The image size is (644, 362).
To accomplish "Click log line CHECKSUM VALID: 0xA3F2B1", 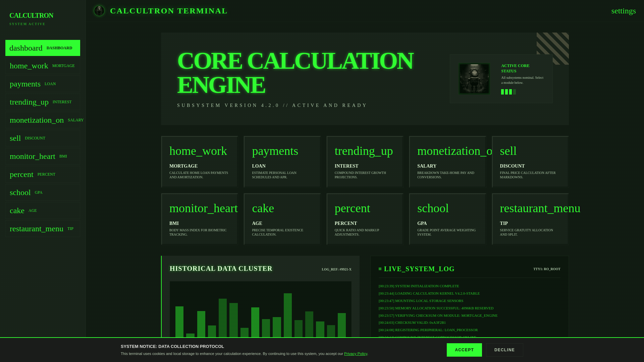I will coord(412,323).
